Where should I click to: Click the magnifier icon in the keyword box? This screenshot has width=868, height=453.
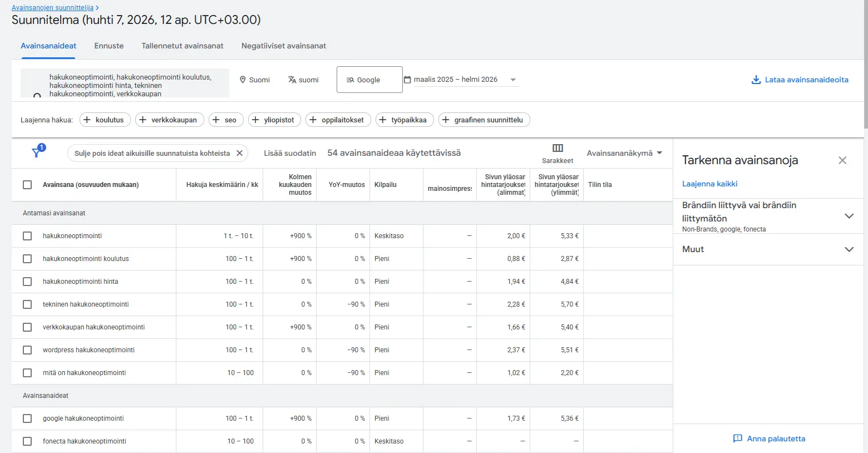pyautogui.click(x=36, y=96)
